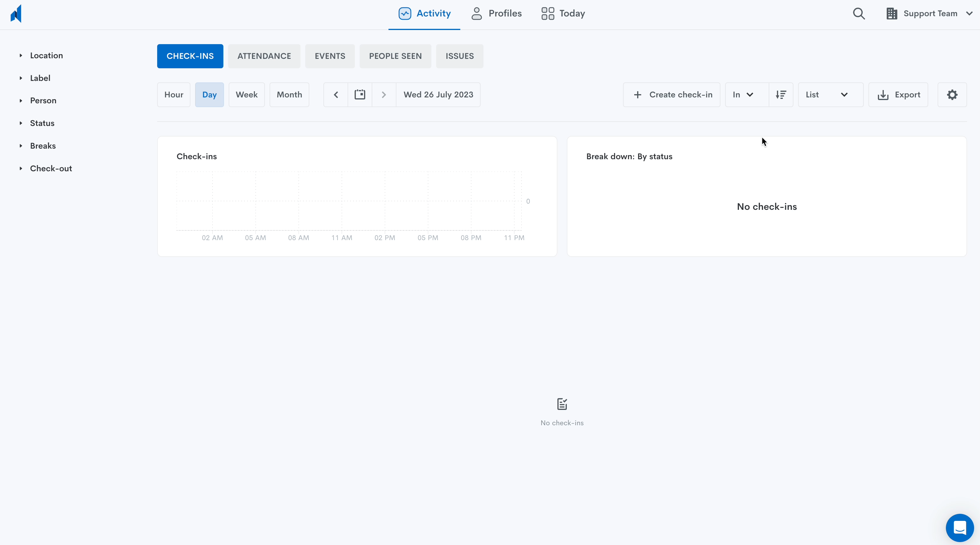
Task: Click the 02 PM axis label
Action: pos(385,238)
